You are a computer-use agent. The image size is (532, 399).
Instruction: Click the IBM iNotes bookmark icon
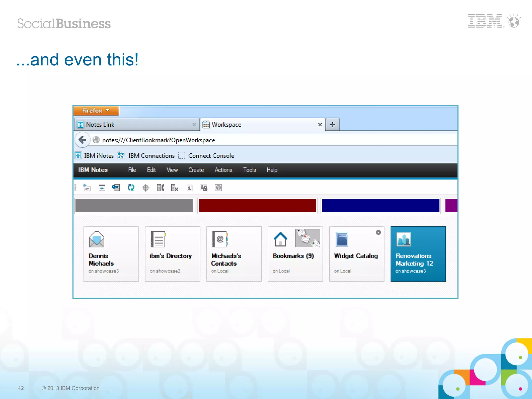(x=78, y=155)
